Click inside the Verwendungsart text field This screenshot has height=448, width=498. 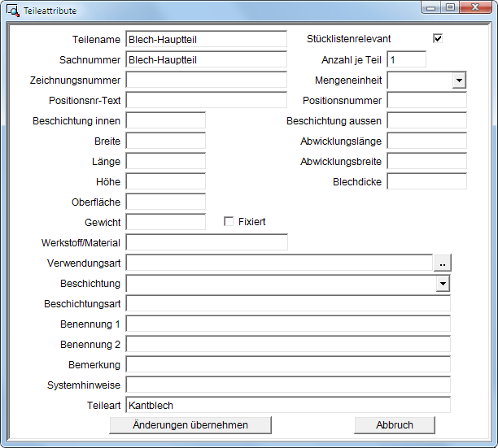pos(279,263)
